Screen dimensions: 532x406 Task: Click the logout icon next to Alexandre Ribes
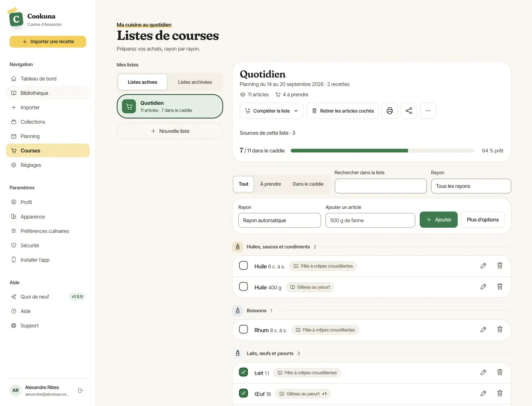pyautogui.click(x=80, y=390)
